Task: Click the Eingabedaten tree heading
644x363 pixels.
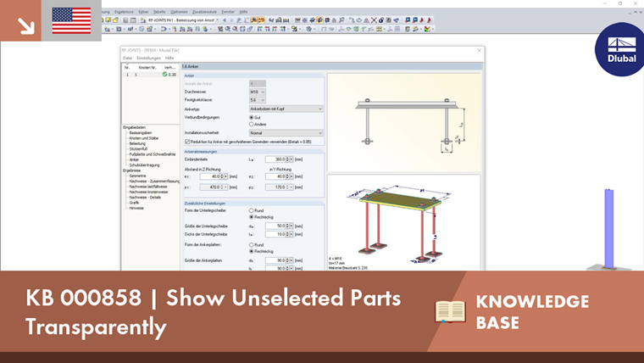Action: click(134, 127)
